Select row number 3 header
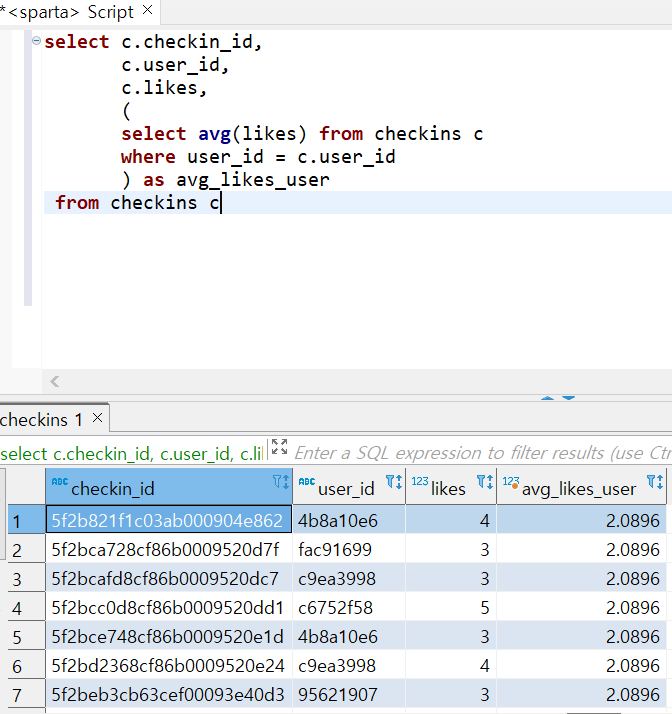Image resolution: width=672 pixels, height=714 pixels. (x=26, y=579)
